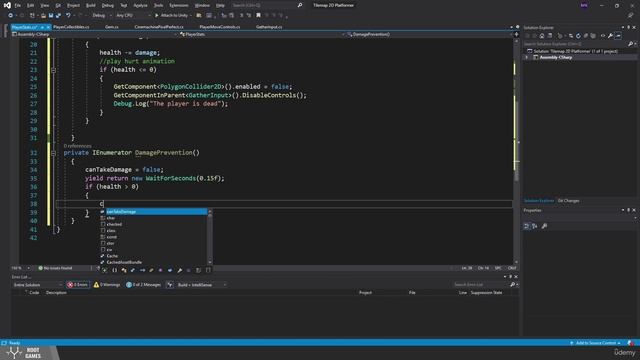Viewport: 640px width, 360px height.
Task: Toggle the wrench filter in IntelliSense bar
Action: coord(180,270)
